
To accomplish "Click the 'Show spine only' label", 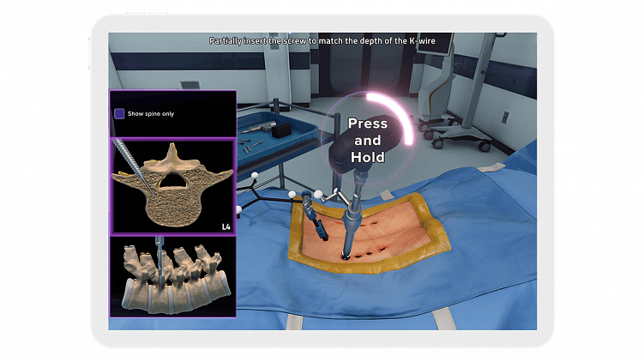I will tap(151, 114).
